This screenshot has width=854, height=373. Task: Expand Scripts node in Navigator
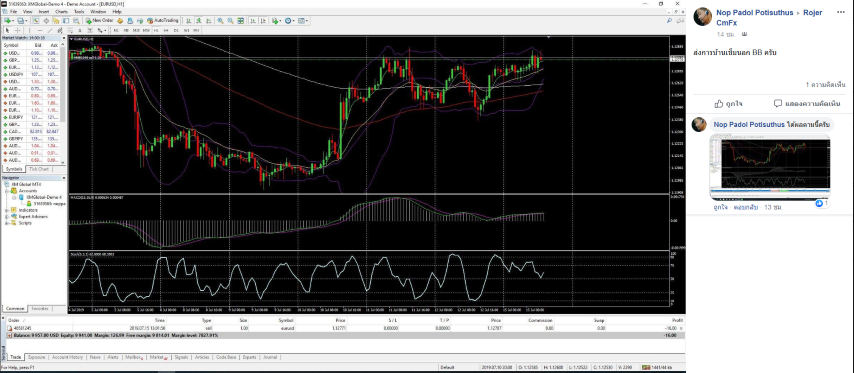[x=6, y=223]
